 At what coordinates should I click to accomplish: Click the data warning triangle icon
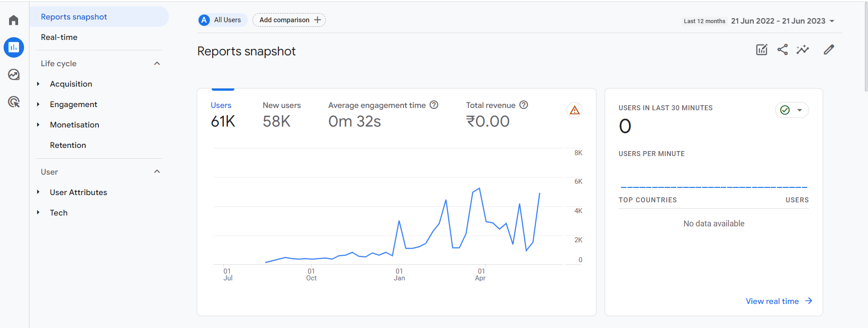coord(575,110)
